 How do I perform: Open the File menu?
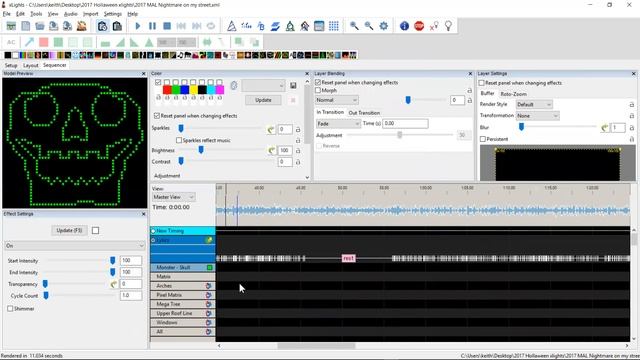[7, 14]
